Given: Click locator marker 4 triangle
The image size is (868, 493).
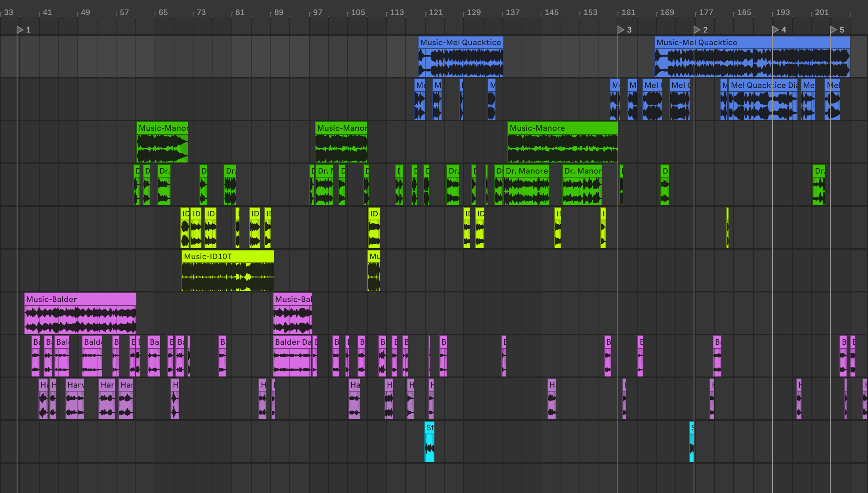Looking at the screenshot, I should [x=775, y=30].
